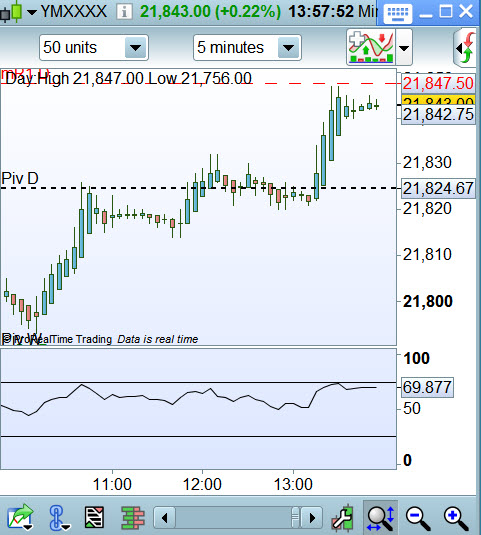Open the candlestick chart style icon
Screen dimensions: 481x535
click(x=12, y=12)
